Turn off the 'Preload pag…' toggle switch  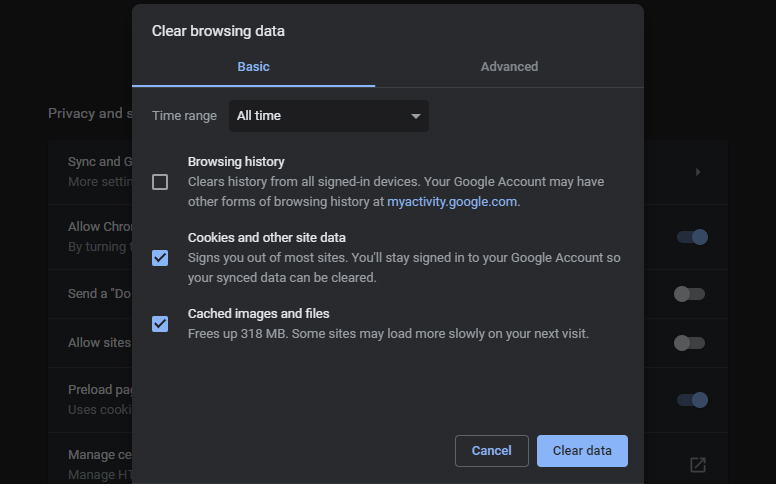[x=691, y=400]
